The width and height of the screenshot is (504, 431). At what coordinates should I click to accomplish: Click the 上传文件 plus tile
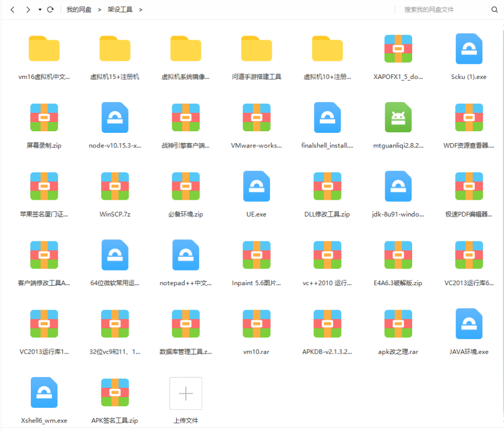[x=186, y=393]
